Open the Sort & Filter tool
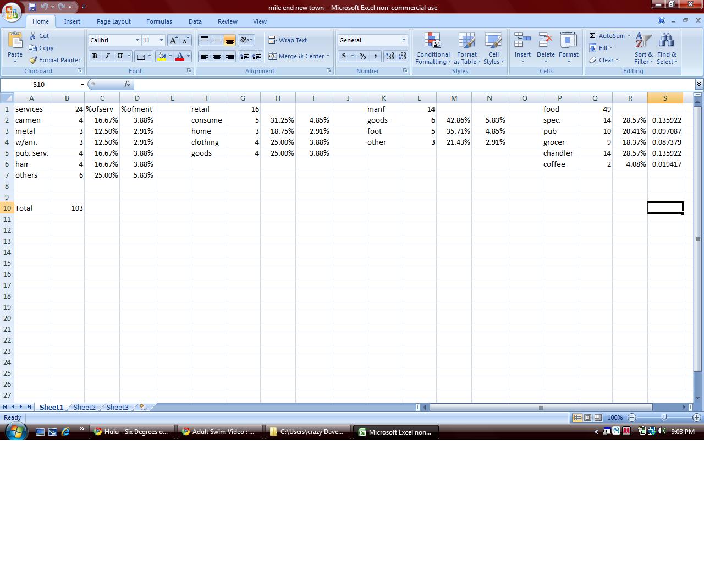The image size is (704, 588). pyautogui.click(x=643, y=42)
